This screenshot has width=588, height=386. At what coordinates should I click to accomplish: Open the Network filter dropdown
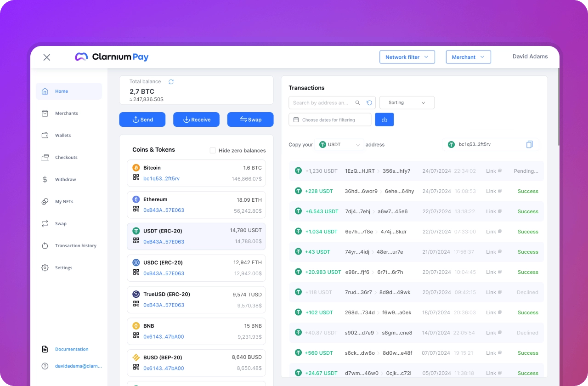[407, 57]
